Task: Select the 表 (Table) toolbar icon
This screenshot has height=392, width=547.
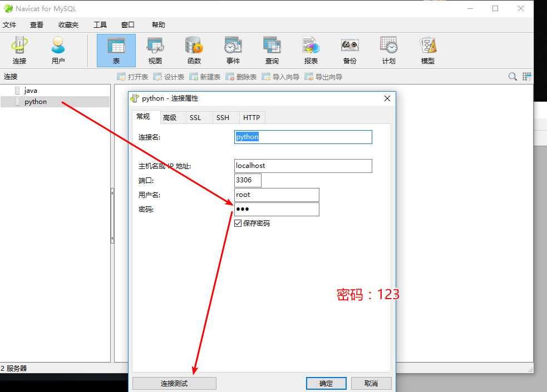Action: click(116, 51)
